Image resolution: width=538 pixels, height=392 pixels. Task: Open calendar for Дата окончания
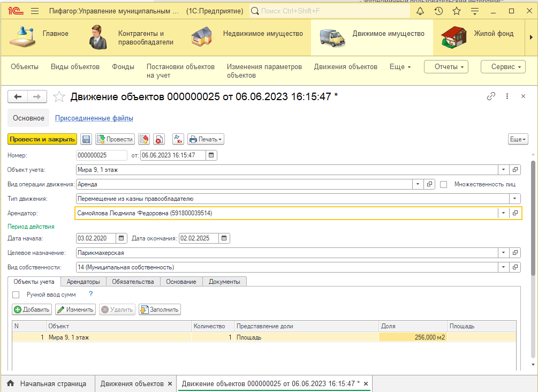pos(224,238)
